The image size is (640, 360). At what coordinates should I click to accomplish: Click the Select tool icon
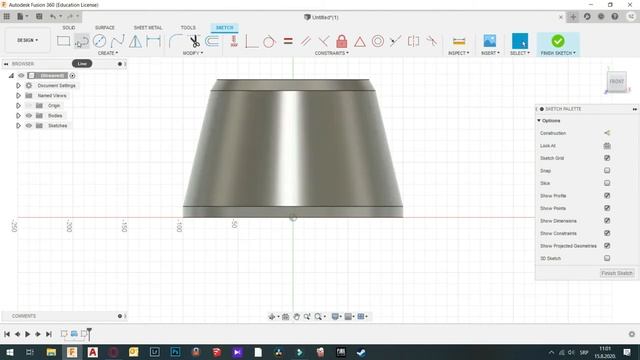520,41
